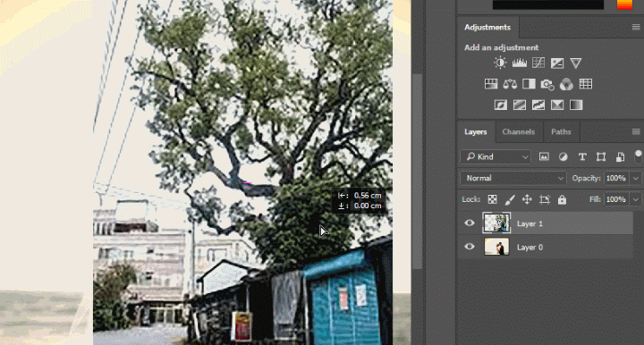
Task: Add a Posterize adjustment
Action: [519, 105]
